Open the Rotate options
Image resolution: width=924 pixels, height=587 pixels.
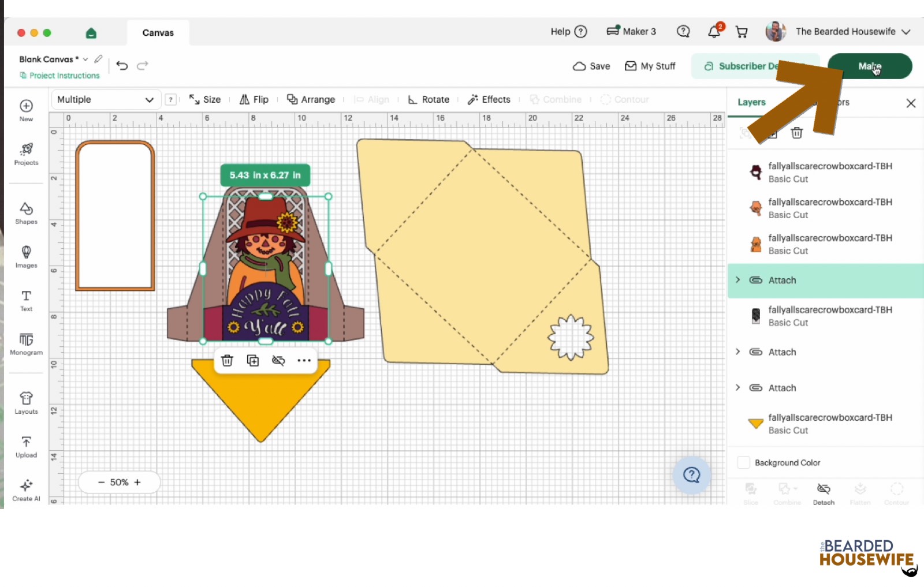[429, 99]
